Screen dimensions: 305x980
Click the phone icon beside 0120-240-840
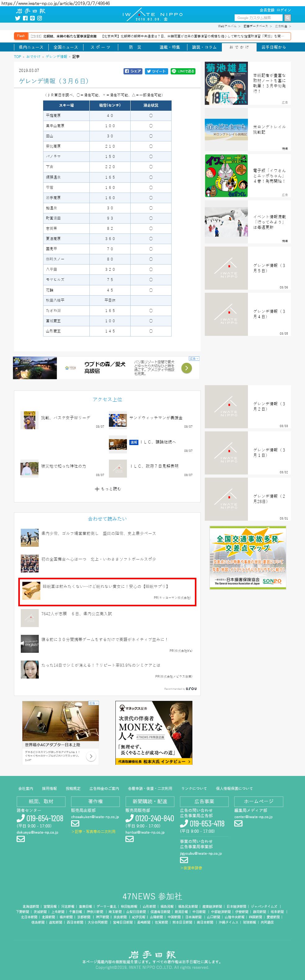[x=129, y=818]
